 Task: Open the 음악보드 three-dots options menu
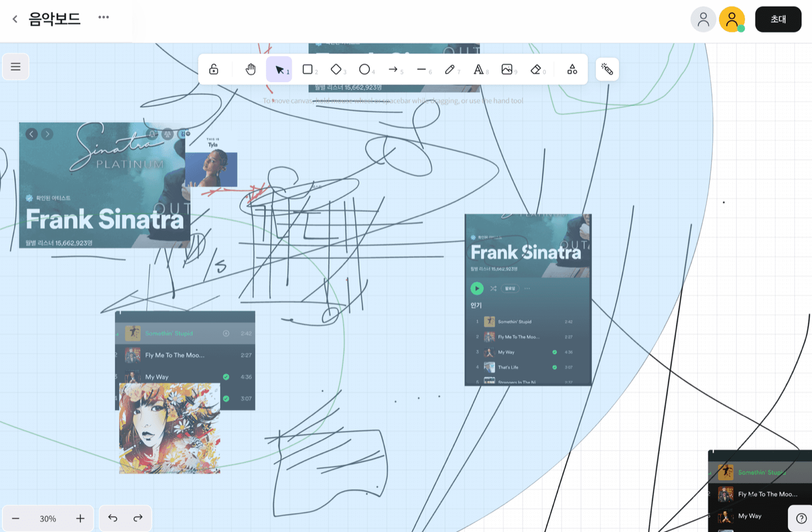[104, 17]
